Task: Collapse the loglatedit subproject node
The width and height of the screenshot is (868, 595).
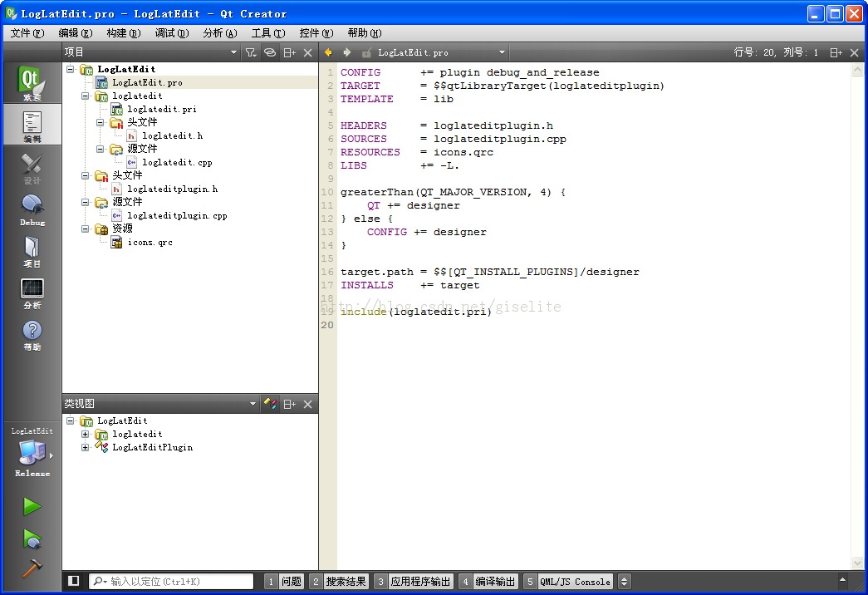Action: pyautogui.click(x=86, y=96)
